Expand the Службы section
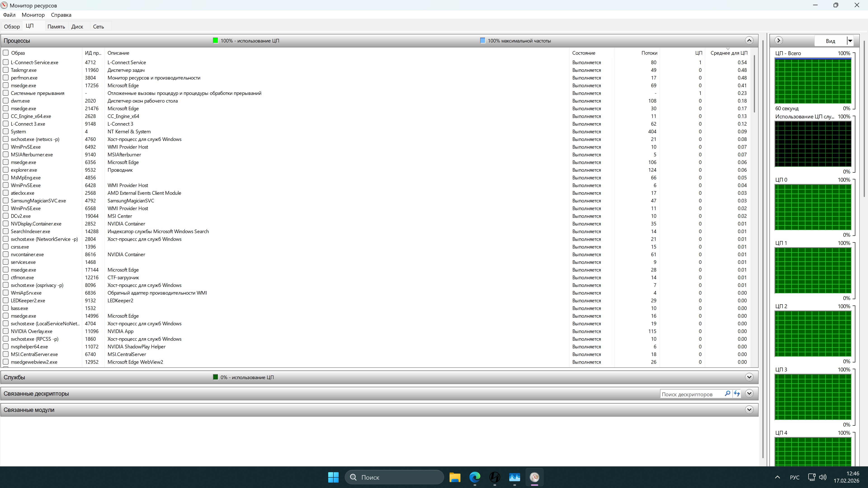 (x=749, y=377)
